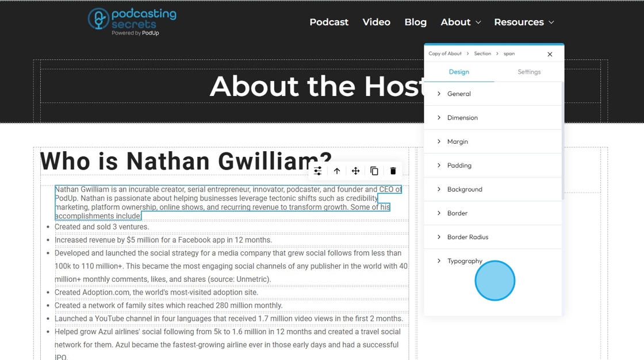
Task: Click 'Increased revenue by $5 million' bullet
Action: click(x=163, y=240)
